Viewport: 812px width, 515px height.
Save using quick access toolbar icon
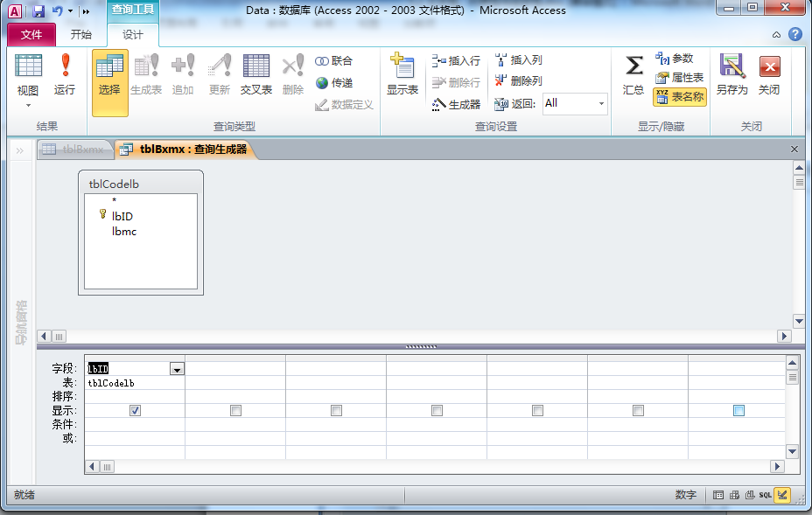(x=38, y=10)
